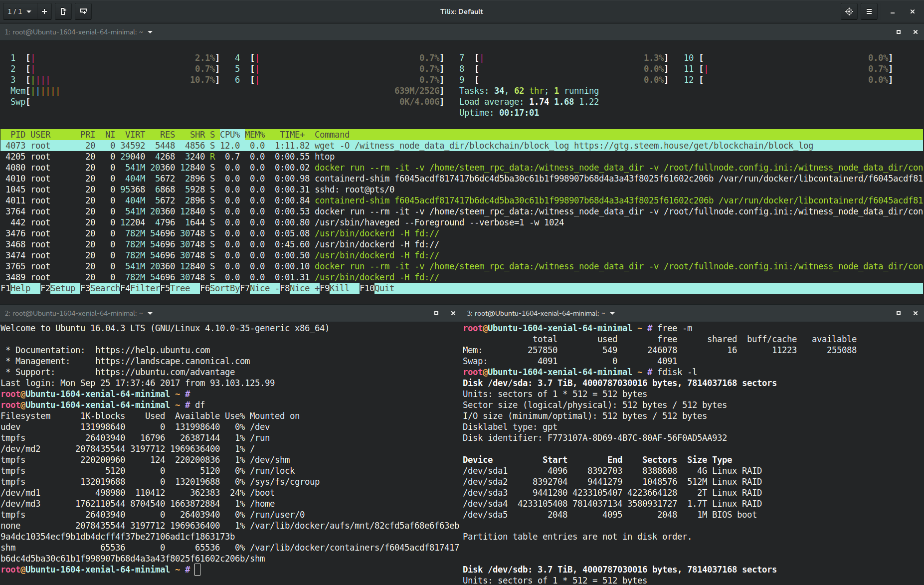Viewport: 924px width, 585px height.
Task: Click the Uptime 00:17:01 text
Action: [x=499, y=113]
